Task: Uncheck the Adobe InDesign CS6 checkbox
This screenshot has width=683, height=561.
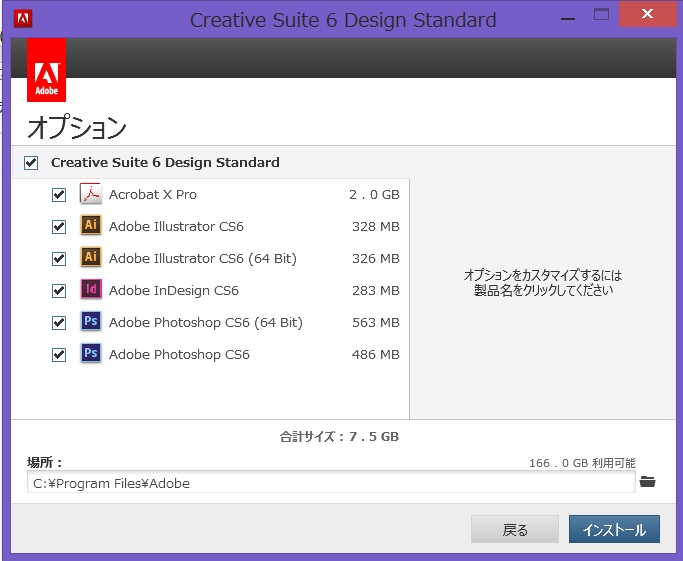Action: (59, 291)
